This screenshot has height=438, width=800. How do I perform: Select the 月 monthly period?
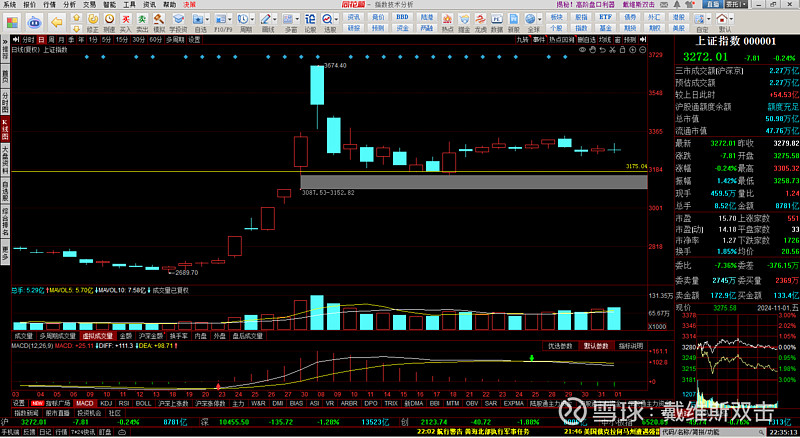tap(61, 39)
